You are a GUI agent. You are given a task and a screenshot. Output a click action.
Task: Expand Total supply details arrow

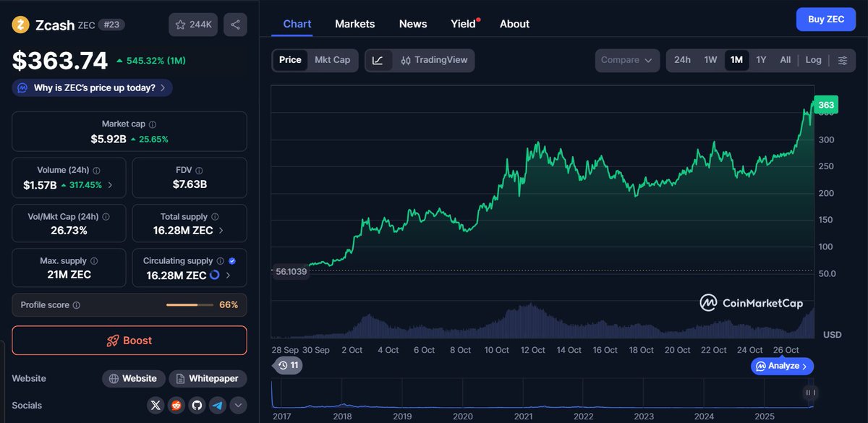coord(221,231)
